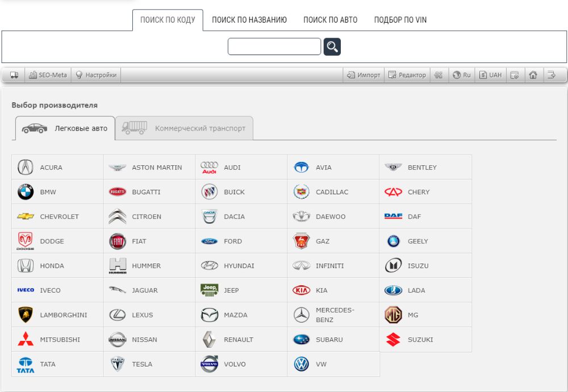Open the MAZDA manufacturer link
Screen dimensions: 568x392
click(236, 315)
